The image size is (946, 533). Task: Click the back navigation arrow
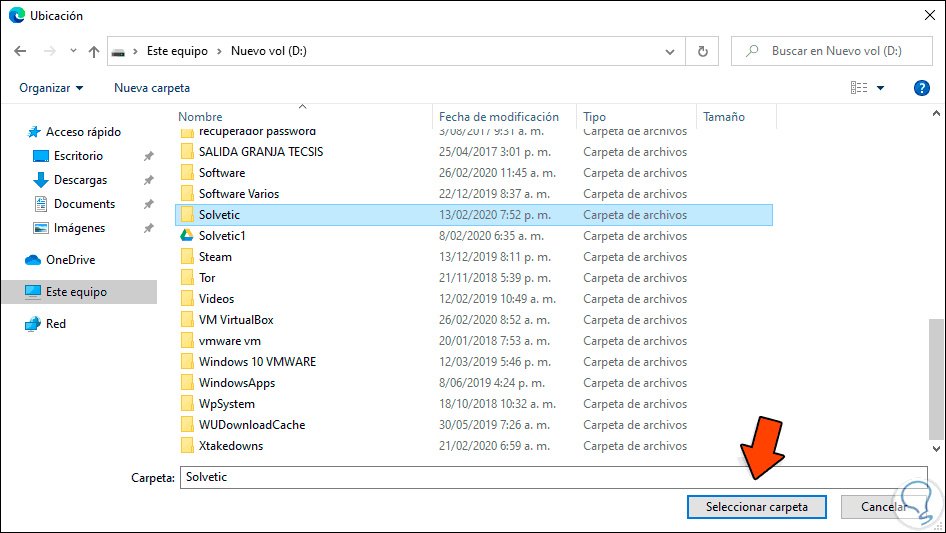[x=21, y=51]
